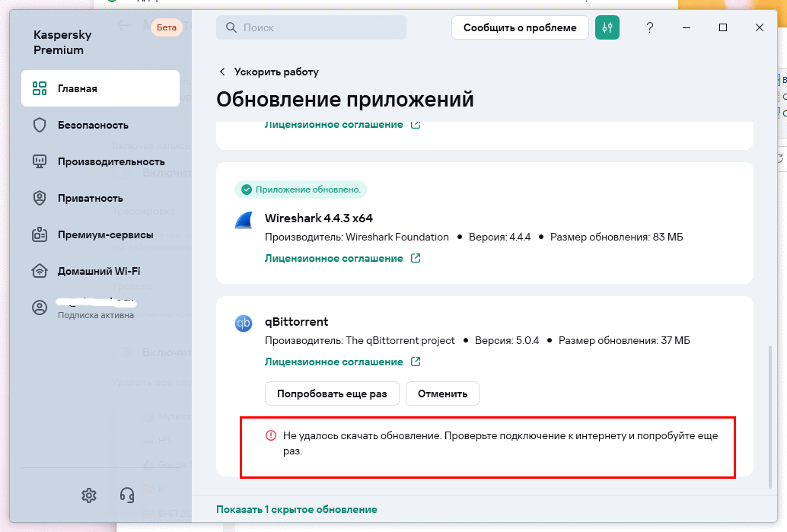Click Сообщить о проблеме button
The image size is (787, 532).
tap(520, 27)
